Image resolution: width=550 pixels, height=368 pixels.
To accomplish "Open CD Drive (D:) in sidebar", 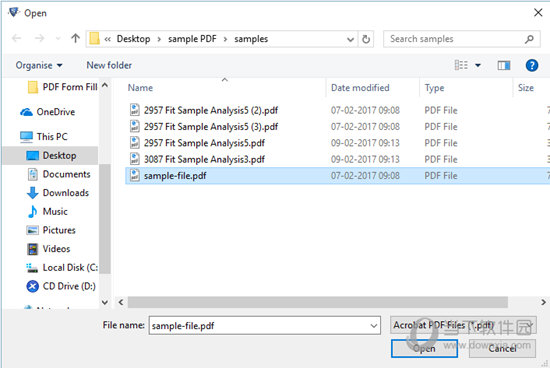I will pyautogui.click(x=61, y=286).
